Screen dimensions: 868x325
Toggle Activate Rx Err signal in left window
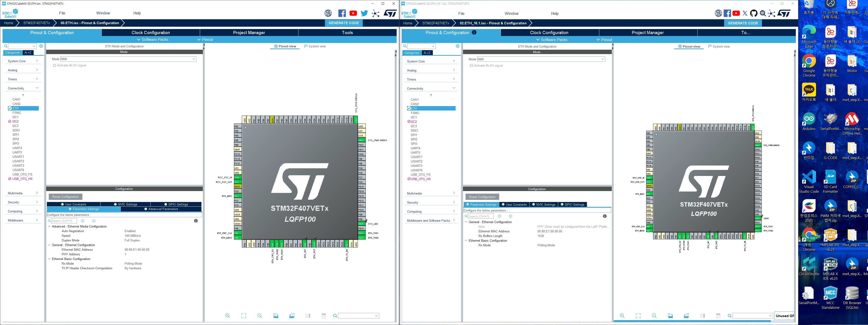(55, 65)
